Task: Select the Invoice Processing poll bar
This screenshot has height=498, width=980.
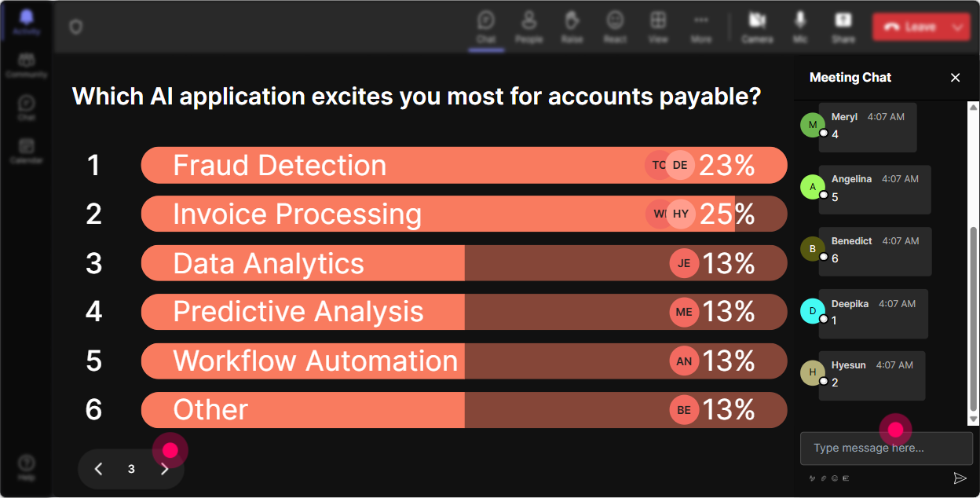Action: [464, 214]
